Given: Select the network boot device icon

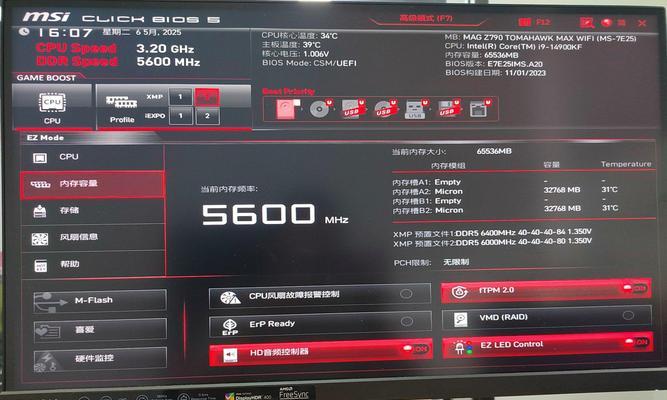Looking at the screenshot, I should (480, 109).
